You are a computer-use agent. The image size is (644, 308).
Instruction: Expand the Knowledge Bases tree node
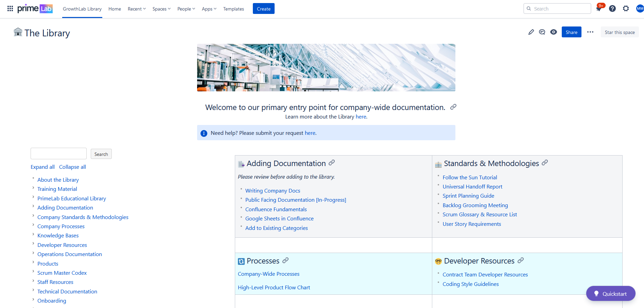pyautogui.click(x=33, y=235)
